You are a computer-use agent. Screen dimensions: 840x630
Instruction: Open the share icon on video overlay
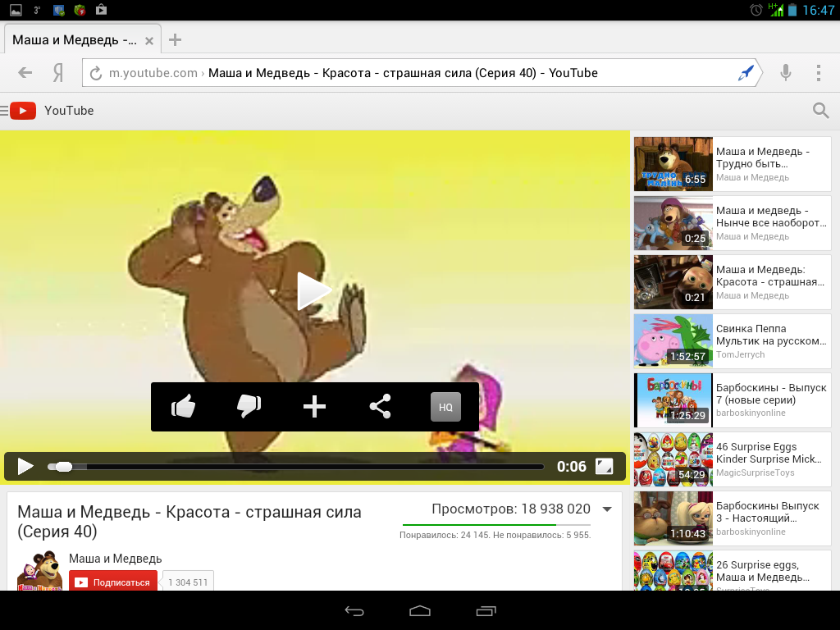[x=380, y=407]
